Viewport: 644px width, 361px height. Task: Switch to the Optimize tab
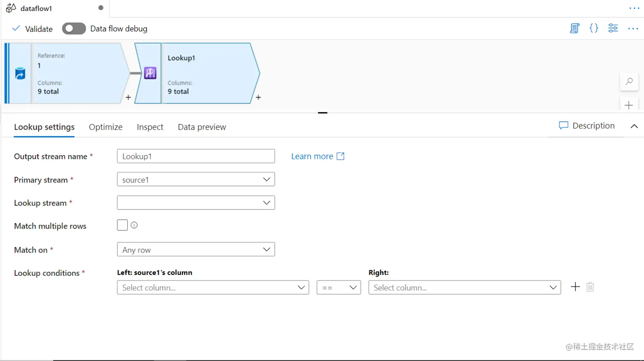point(106,127)
